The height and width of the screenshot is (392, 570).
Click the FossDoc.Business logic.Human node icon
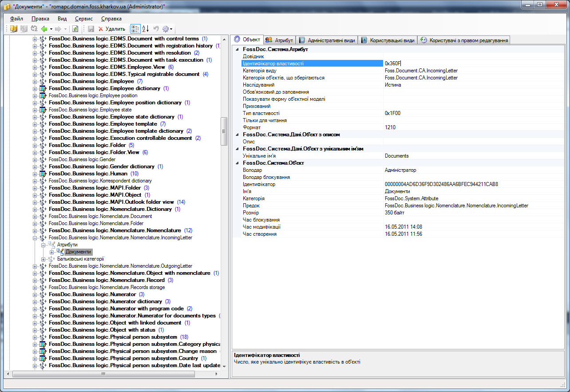43,174
